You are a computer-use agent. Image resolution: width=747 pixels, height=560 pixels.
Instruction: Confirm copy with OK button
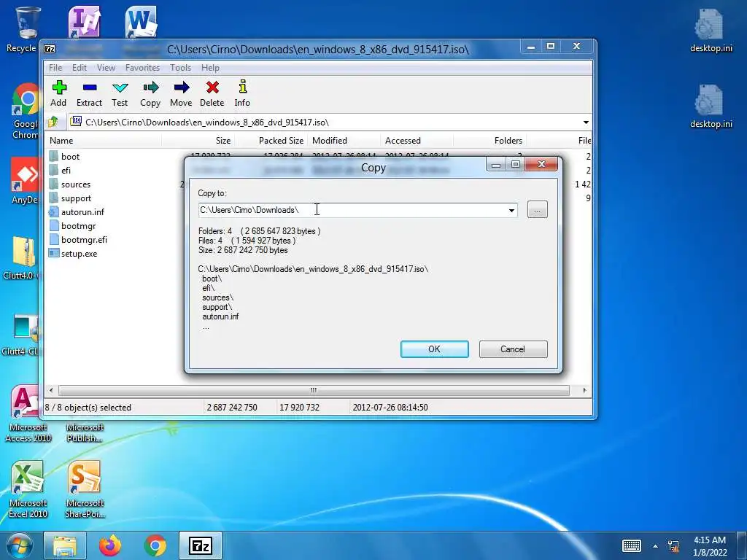click(435, 349)
